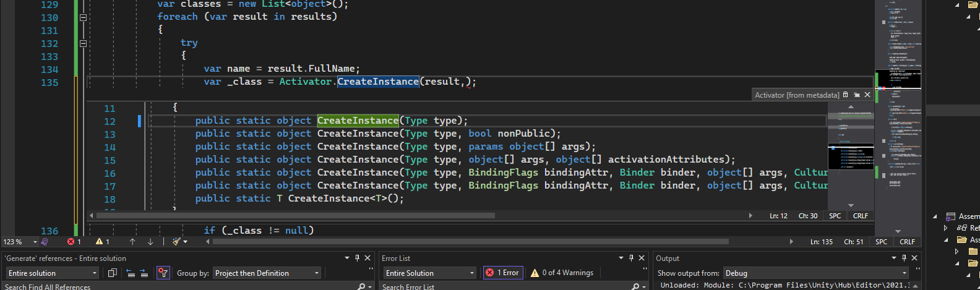This screenshot has width=980, height=290.
Task: Pin the Output panel
Action: [x=904, y=258]
